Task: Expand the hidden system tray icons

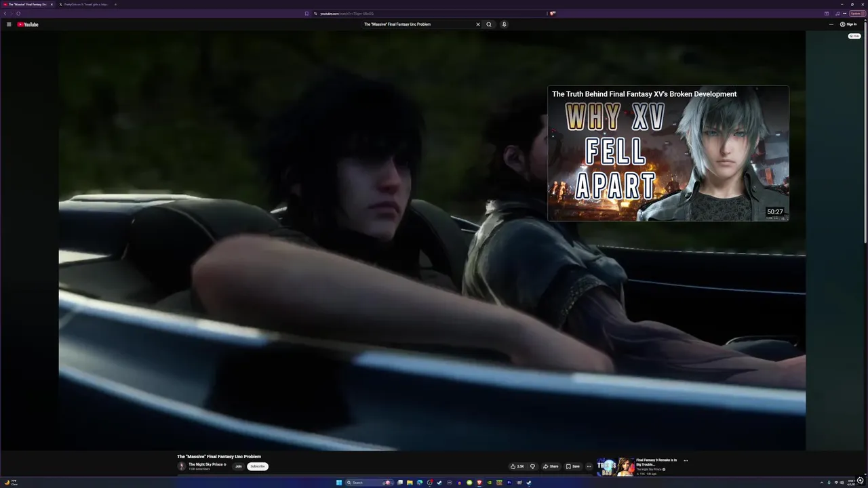Action: pyautogui.click(x=822, y=483)
